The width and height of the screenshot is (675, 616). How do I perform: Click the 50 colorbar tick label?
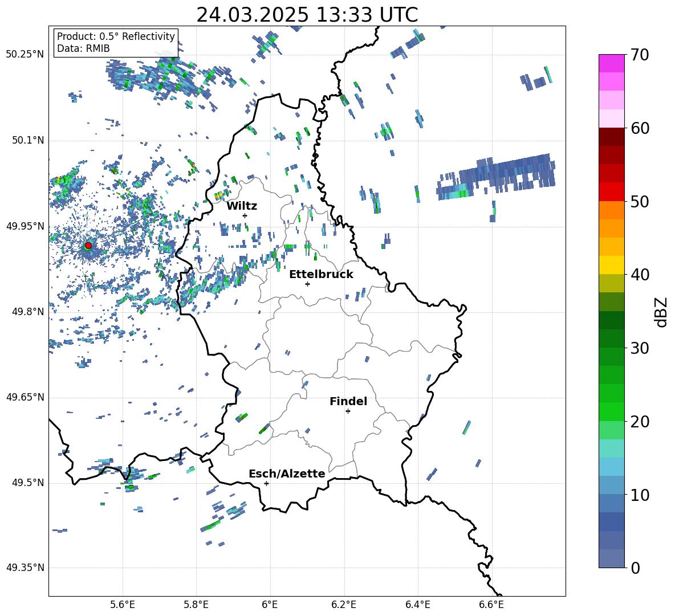click(640, 202)
